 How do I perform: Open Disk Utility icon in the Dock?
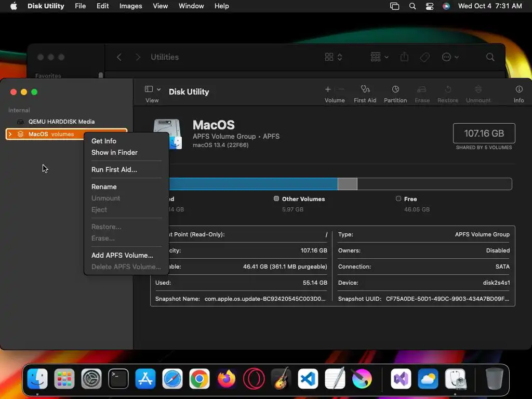tap(455, 378)
